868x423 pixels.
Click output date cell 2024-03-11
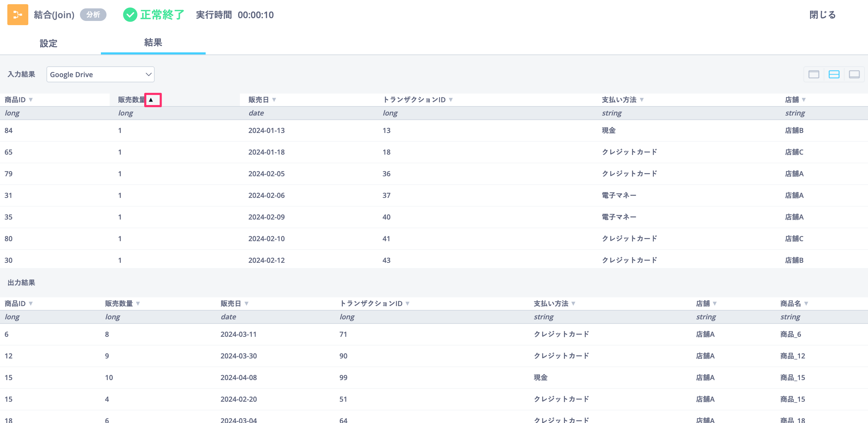point(238,334)
